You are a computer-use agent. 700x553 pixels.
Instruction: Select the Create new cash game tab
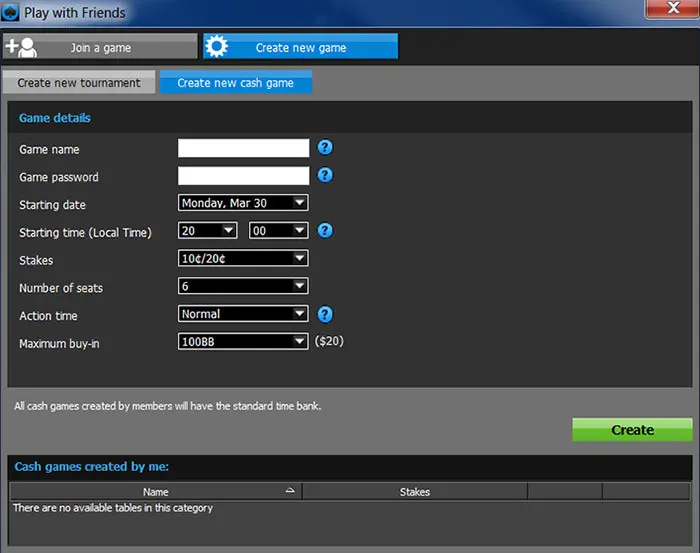[x=236, y=83]
